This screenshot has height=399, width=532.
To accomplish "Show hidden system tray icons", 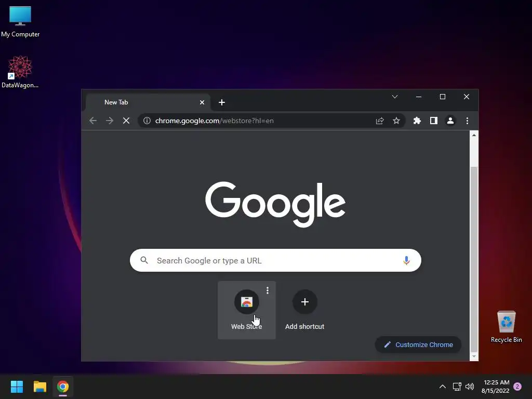I will [x=443, y=387].
